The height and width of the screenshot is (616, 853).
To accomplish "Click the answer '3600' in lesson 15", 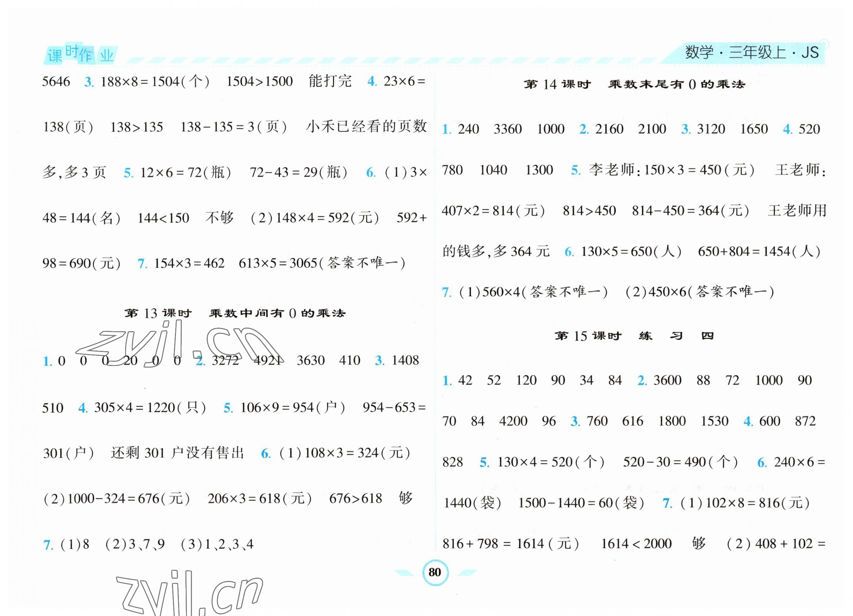I will 668,380.
